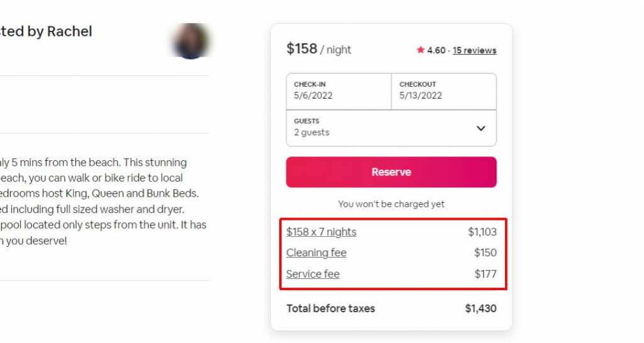
Task: Click the red star rating icon
Action: tap(420, 50)
